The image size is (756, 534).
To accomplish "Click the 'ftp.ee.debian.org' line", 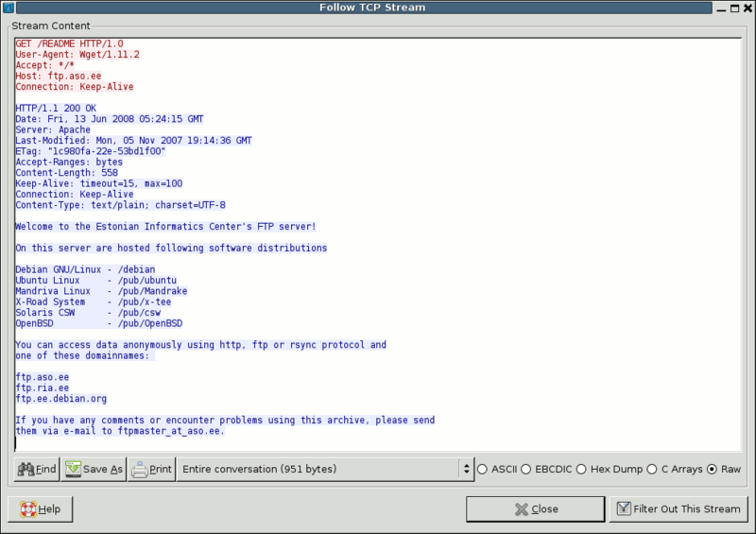I will [x=61, y=399].
